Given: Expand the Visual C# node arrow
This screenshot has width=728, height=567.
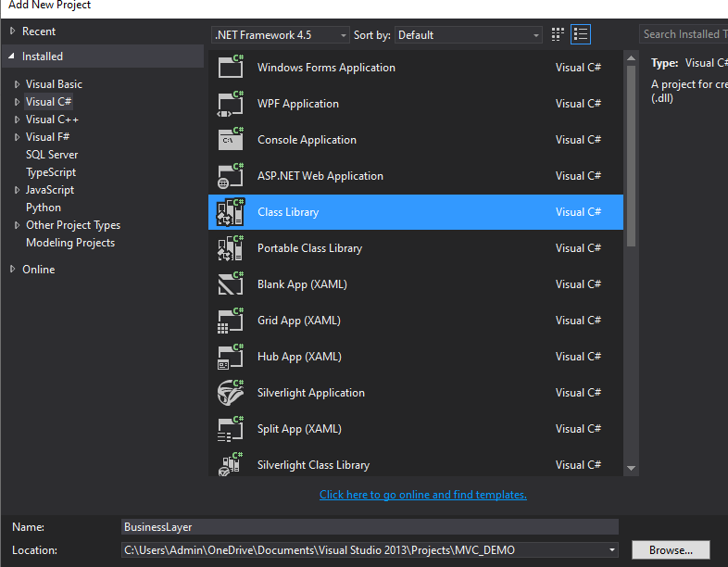Looking at the screenshot, I should pos(18,102).
